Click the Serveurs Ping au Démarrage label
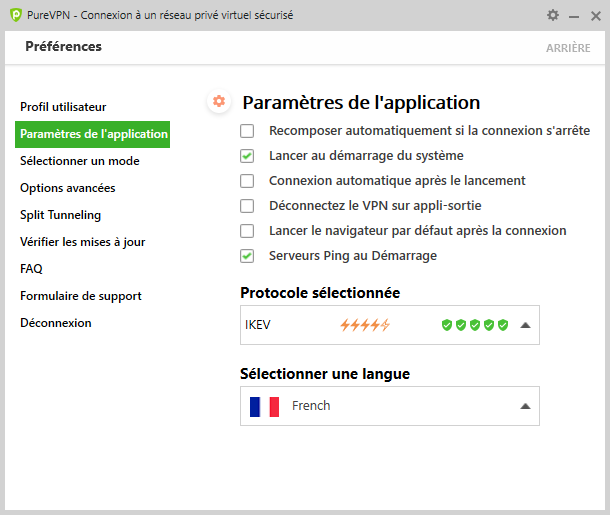 353,256
